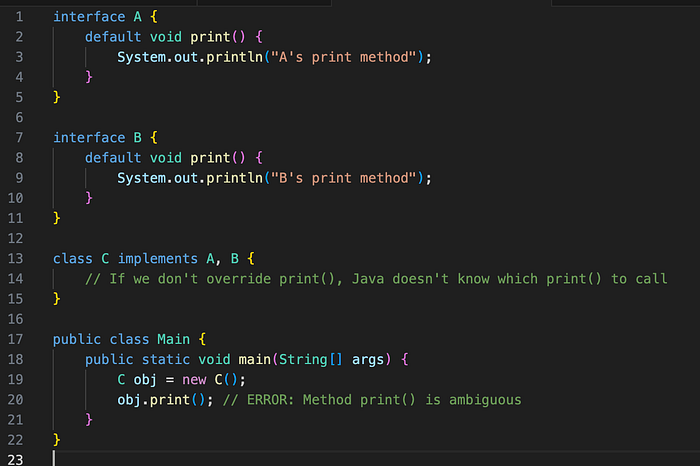Click the 'ERROR: Method print() is ambiguous' comment
Viewport: 700px width, 466px height.
[372, 399]
